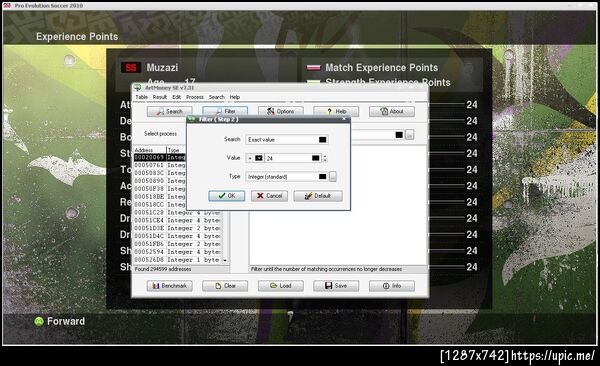This screenshot has height=366, width=600.
Task: Open the Table menu in ArtMoney
Action: (141, 97)
